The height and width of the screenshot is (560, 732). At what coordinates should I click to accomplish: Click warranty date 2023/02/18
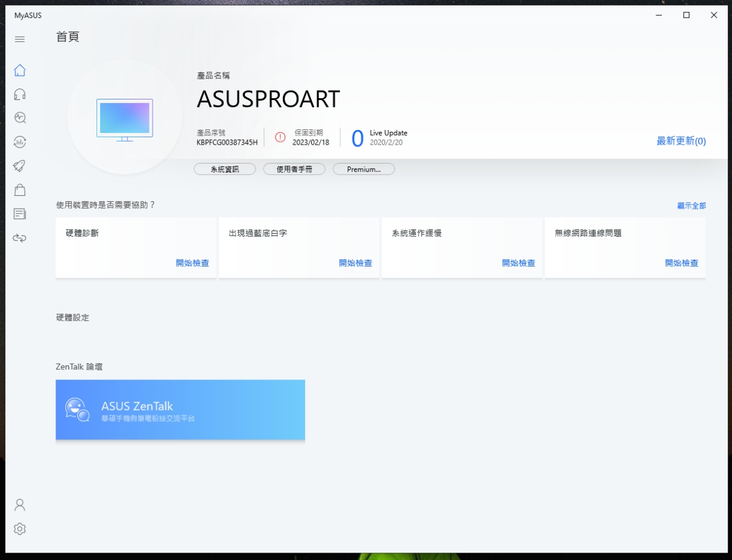311,143
